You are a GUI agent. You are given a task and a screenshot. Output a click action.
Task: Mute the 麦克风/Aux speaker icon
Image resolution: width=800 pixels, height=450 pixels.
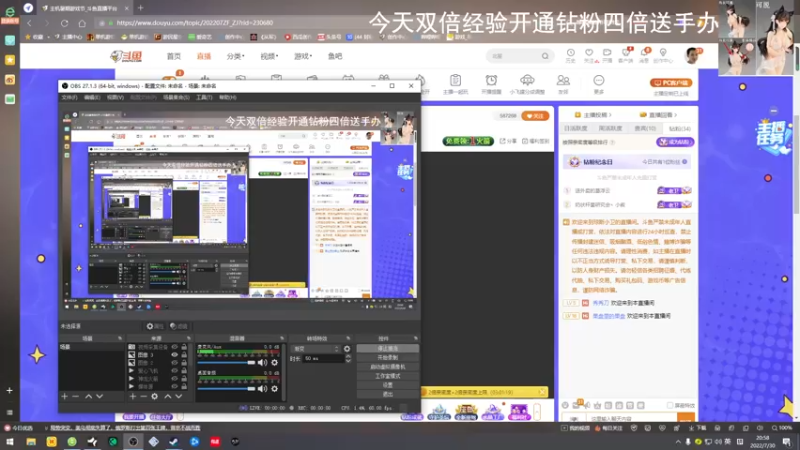click(x=262, y=362)
